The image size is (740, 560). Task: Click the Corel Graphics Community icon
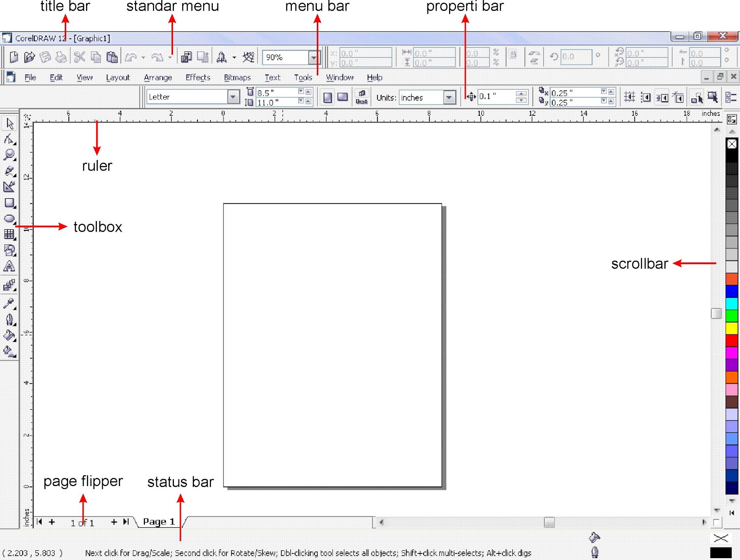point(249,57)
